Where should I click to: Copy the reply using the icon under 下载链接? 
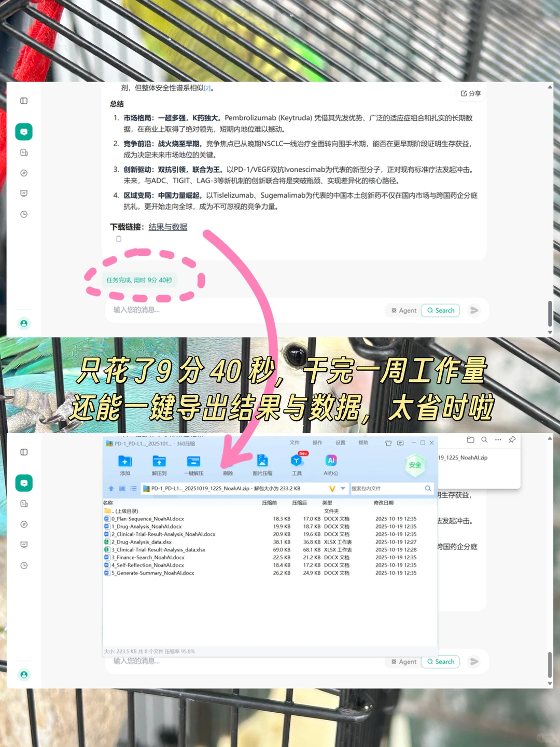click(119, 239)
